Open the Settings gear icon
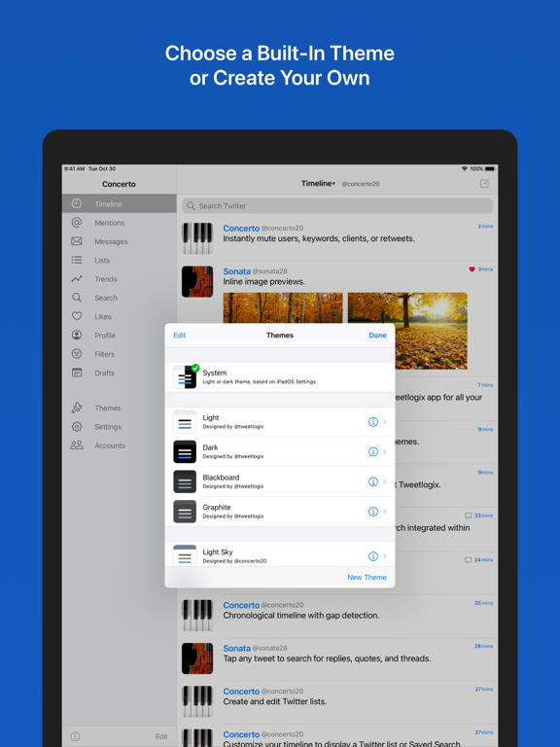The width and height of the screenshot is (560, 747). pos(77,426)
